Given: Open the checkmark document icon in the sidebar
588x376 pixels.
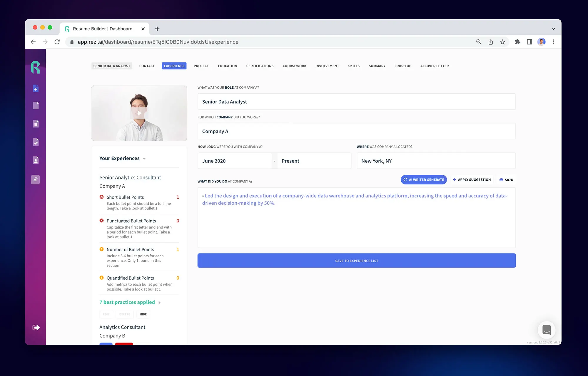Looking at the screenshot, I should pyautogui.click(x=36, y=142).
